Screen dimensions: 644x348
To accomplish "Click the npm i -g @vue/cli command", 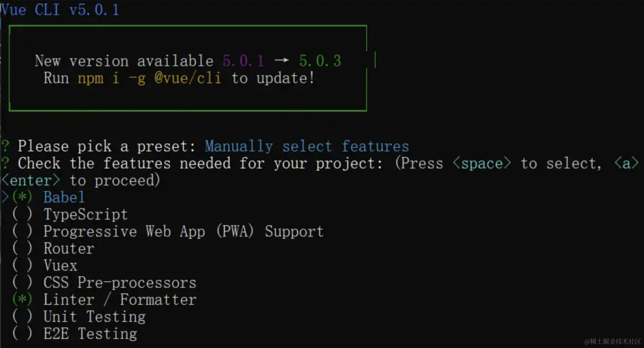I will point(149,78).
